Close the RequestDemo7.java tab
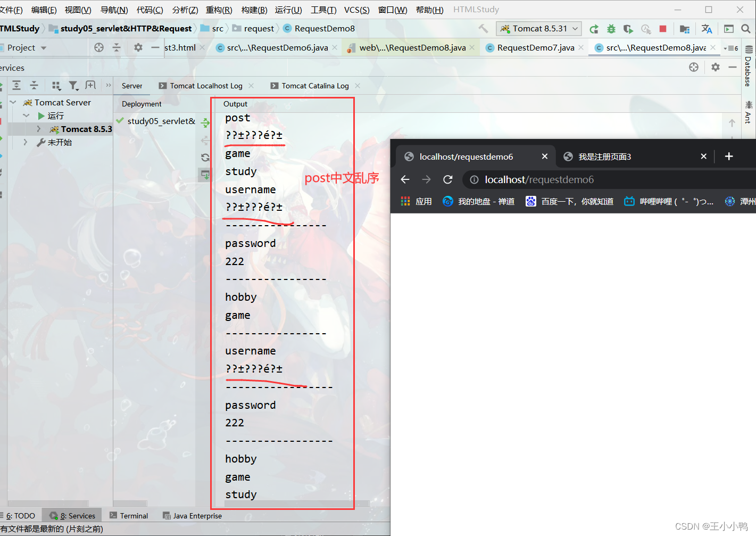Screen dimensions: 756x536 pyautogui.click(x=581, y=47)
